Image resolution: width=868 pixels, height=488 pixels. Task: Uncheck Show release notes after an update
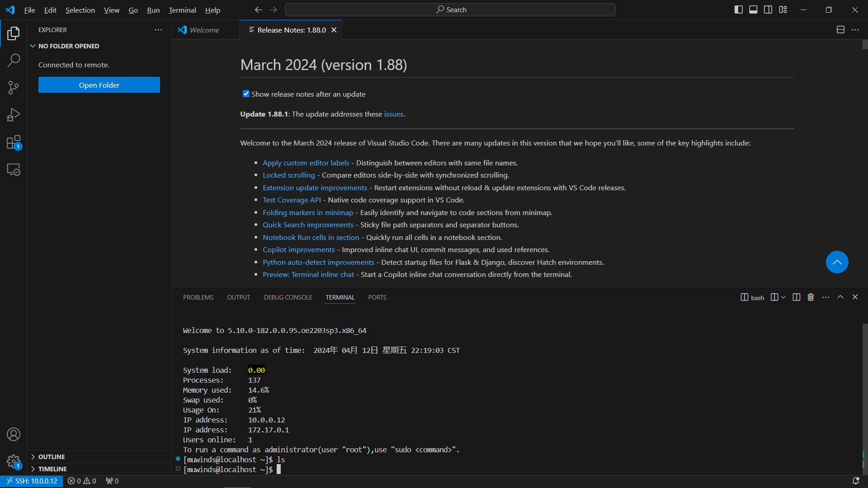pos(246,94)
